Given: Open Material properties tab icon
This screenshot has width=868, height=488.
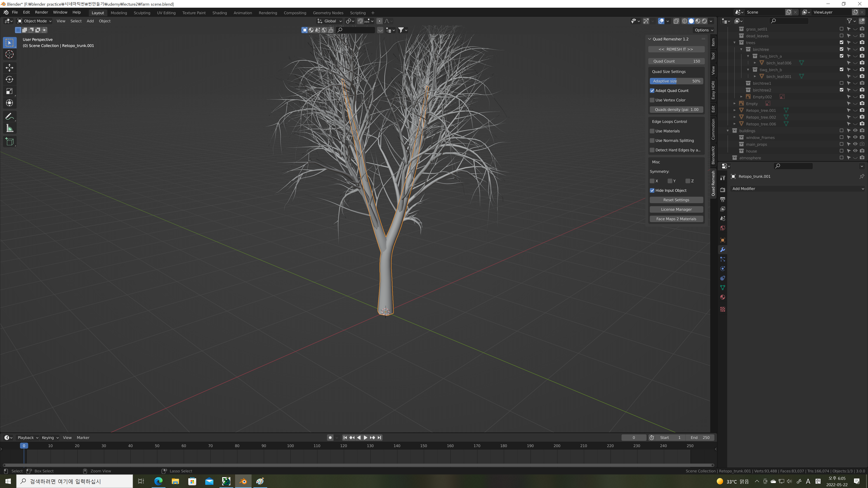Looking at the screenshot, I should click(722, 297).
